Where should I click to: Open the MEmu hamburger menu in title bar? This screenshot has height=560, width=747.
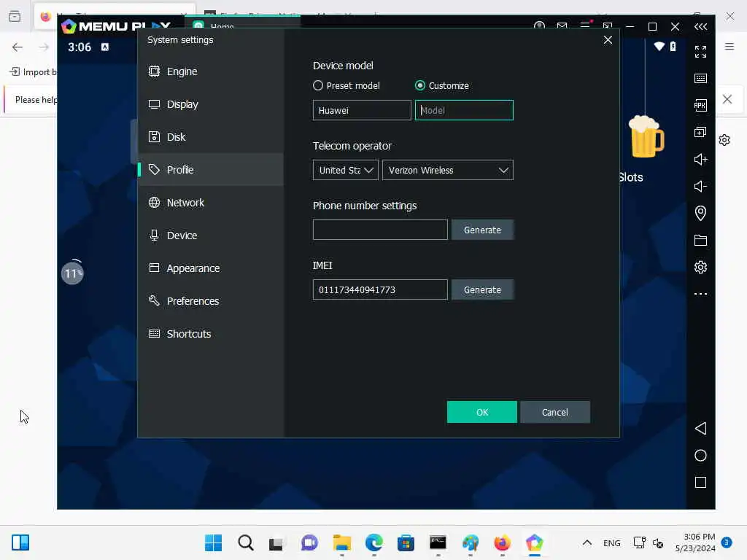(x=585, y=26)
